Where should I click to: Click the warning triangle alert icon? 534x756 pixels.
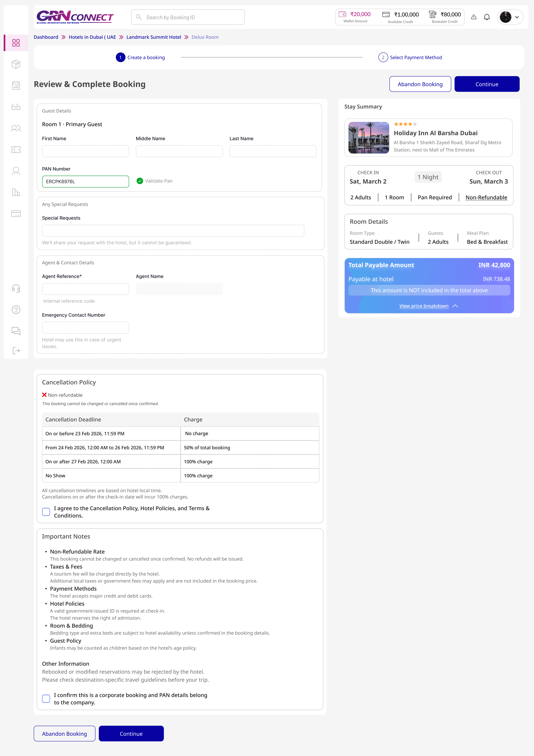[473, 17]
